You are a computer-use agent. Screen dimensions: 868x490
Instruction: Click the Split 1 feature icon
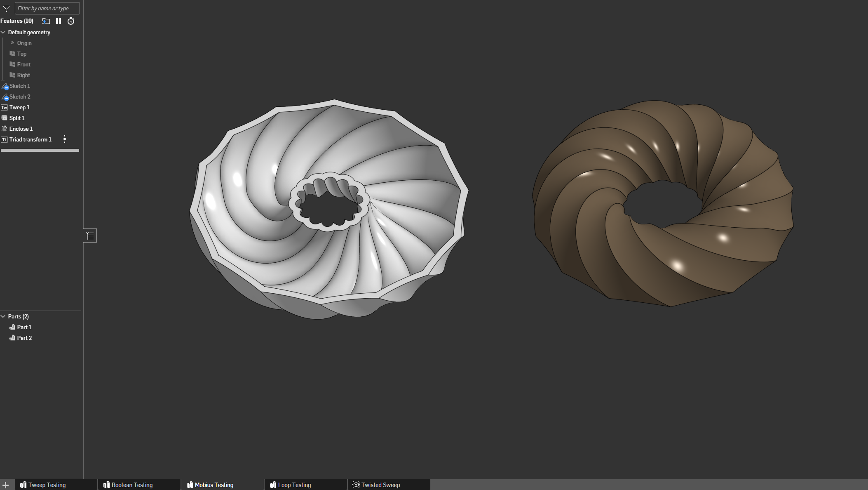coord(5,118)
